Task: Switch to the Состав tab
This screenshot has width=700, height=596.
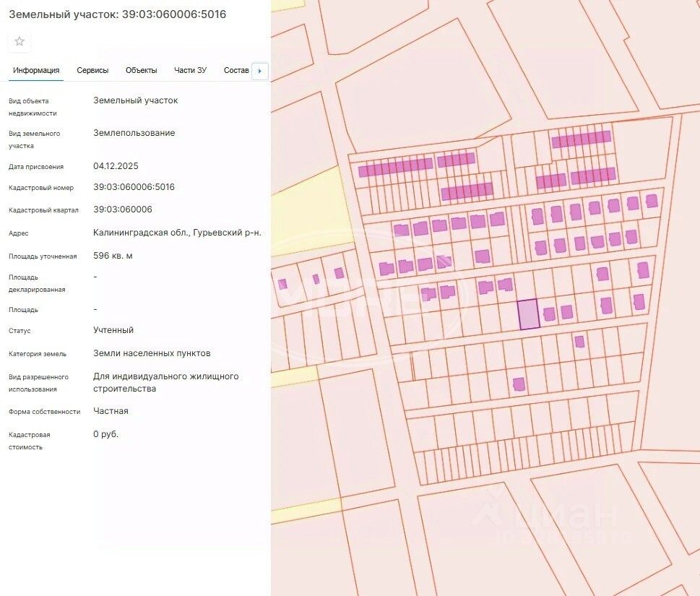Action: [236, 71]
